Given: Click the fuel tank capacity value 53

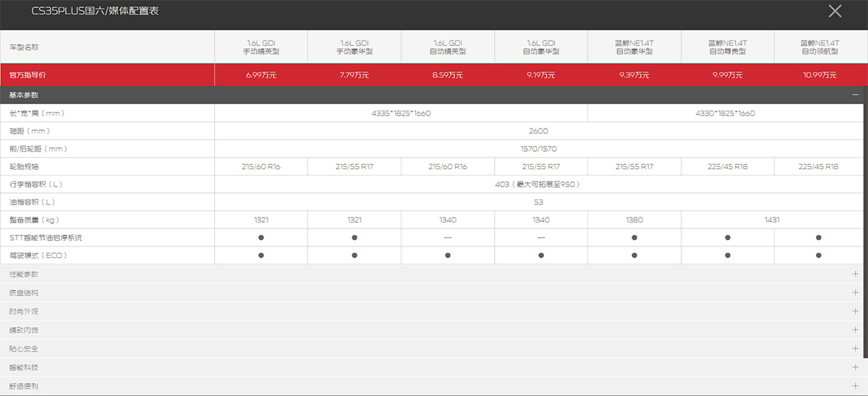Looking at the screenshot, I should point(539,202).
